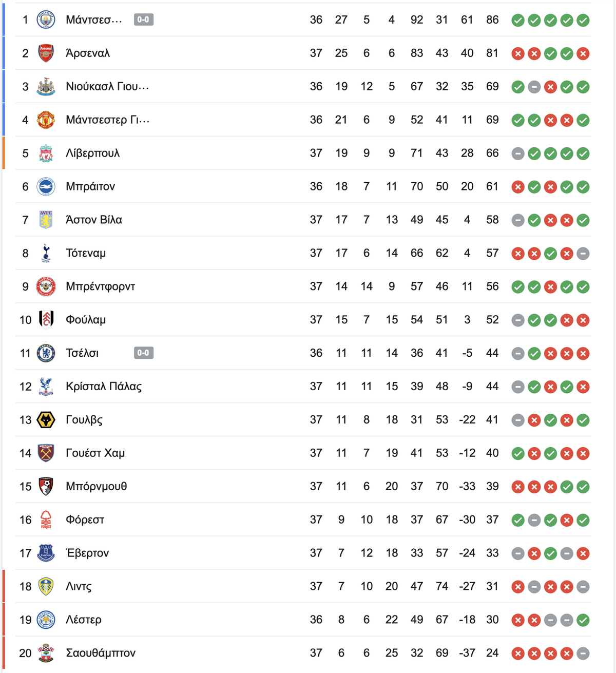
Task: Select the Μπρέντφορντ team name
Action: tap(101, 287)
